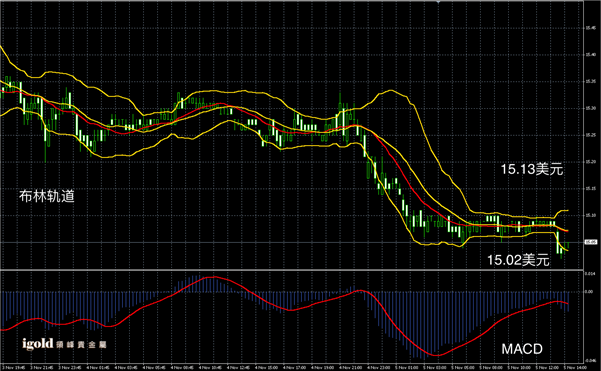Click the 5 Nov 14:00 time label

(575, 368)
